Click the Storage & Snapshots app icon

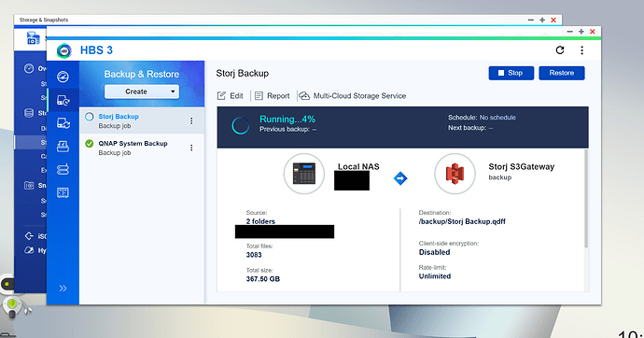pyautogui.click(x=33, y=38)
